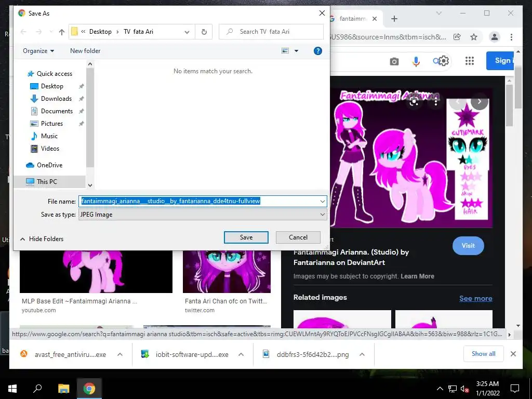Open view options dropdown arrow
Viewport: 532px width, 399px height.
click(296, 51)
